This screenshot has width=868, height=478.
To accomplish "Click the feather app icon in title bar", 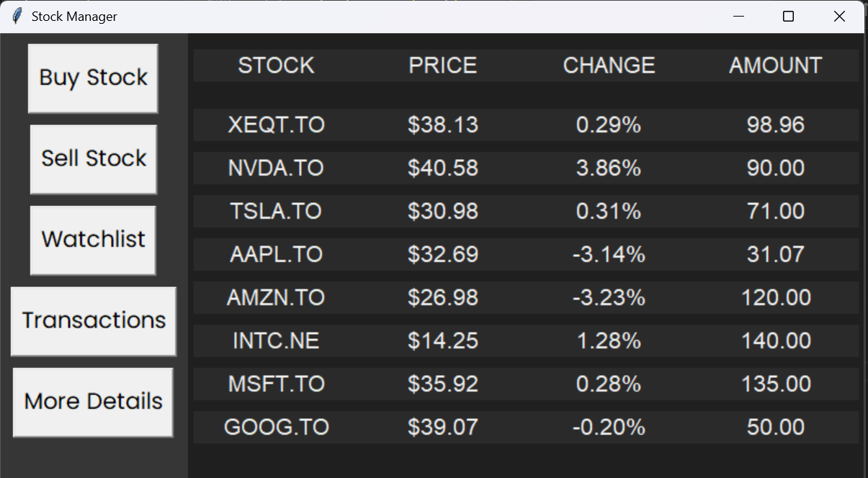I will (x=17, y=16).
